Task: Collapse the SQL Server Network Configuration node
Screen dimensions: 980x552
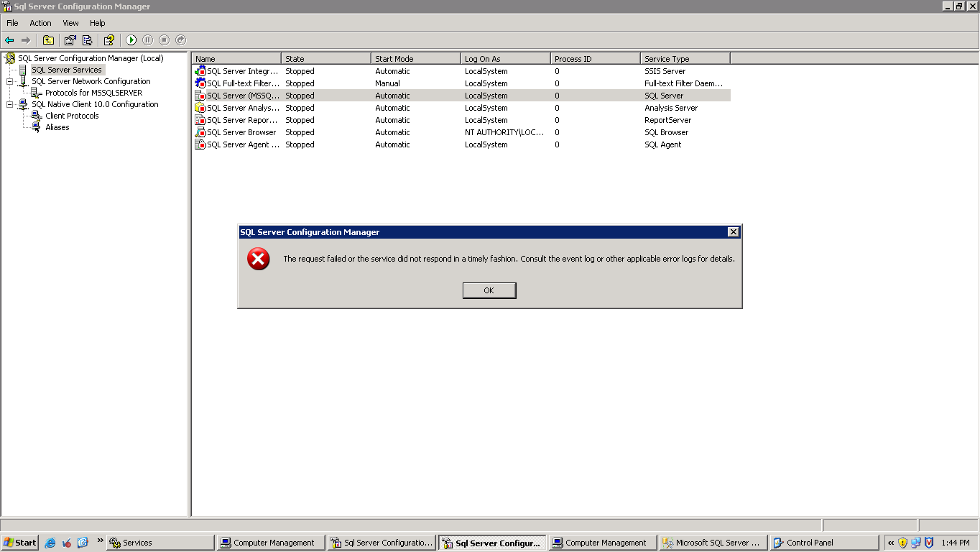Action: tap(10, 81)
